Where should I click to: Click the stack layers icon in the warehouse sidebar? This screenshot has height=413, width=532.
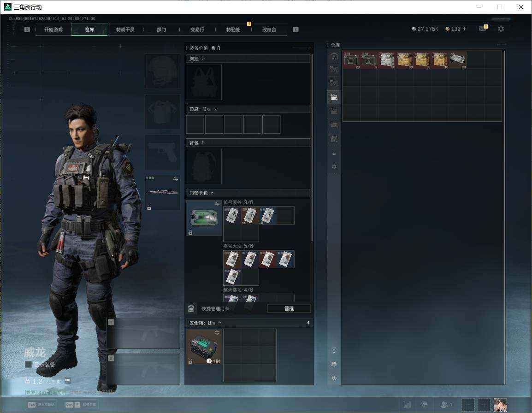[x=334, y=364]
